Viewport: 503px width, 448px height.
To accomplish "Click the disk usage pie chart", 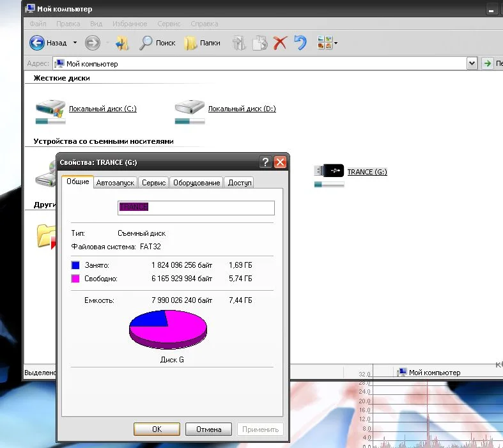I will 168,329.
